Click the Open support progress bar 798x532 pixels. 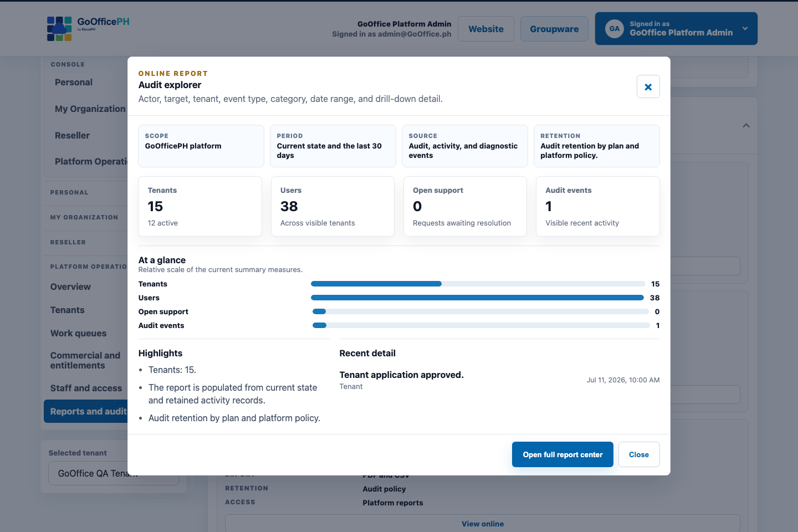tap(480, 311)
